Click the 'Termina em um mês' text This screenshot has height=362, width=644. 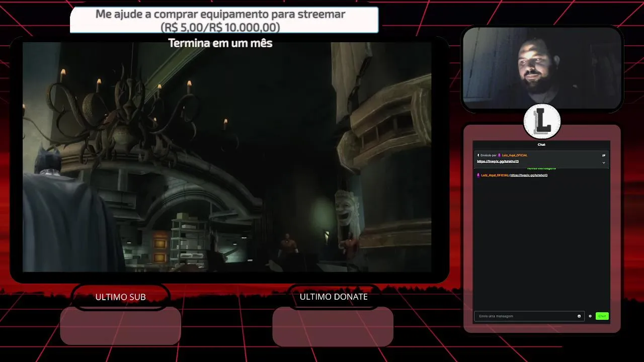(220, 43)
